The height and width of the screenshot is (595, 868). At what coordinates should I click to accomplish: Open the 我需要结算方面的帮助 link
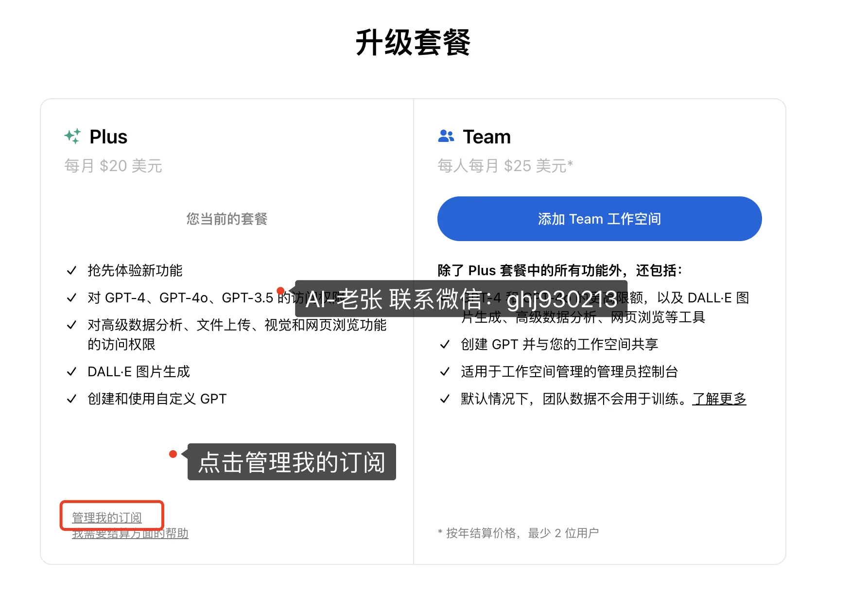(130, 534)
